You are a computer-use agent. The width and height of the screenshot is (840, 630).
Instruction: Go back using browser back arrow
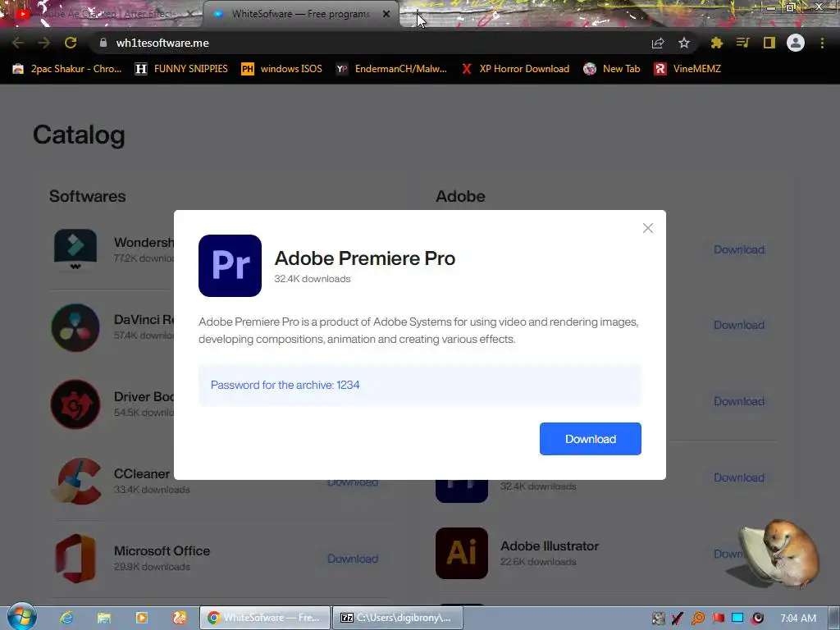(18, 43)
